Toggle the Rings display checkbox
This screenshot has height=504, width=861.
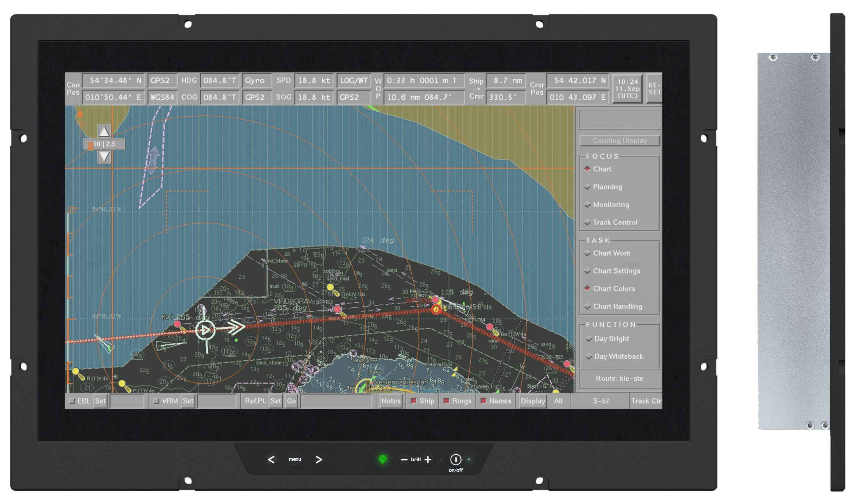tap(446, 401)
